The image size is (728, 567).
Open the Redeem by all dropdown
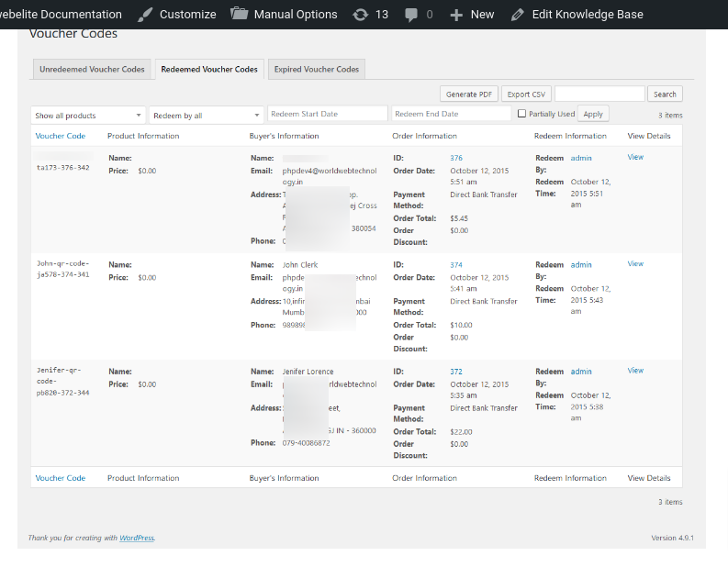tap(207, 116)
